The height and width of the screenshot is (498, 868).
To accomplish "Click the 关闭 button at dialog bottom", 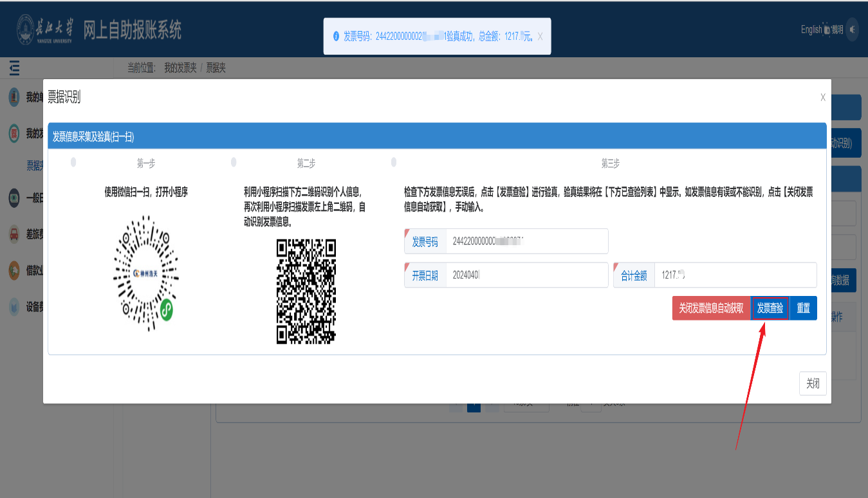I will (813, 383).
